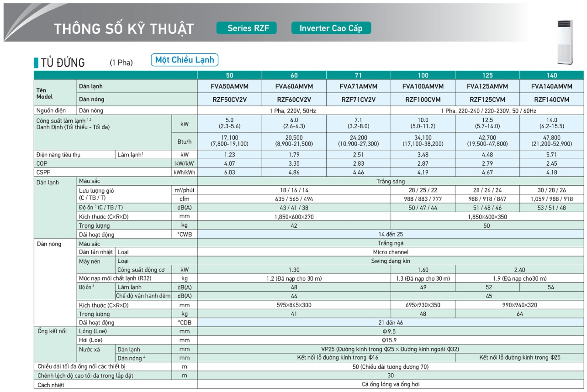Click outdoor unit model RZF140CVM
Viewport: 587px width, 392px height.
point(551,99)
